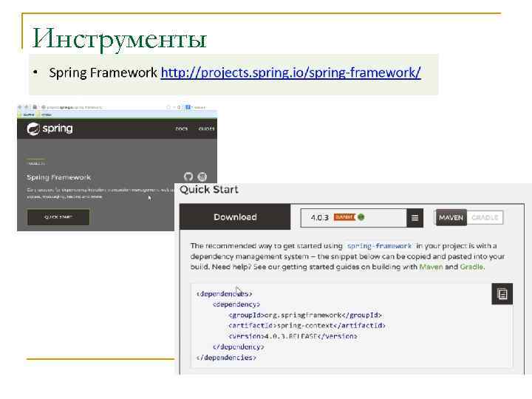Viewport: 532px width, 399px height.
Task: Switch build snippet to GRADLE
Action: (485, 217)
